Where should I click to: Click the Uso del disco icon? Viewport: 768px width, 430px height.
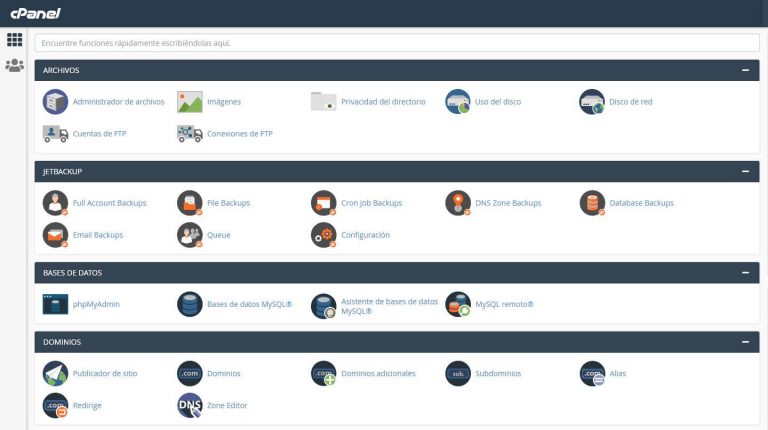[457, 102]
